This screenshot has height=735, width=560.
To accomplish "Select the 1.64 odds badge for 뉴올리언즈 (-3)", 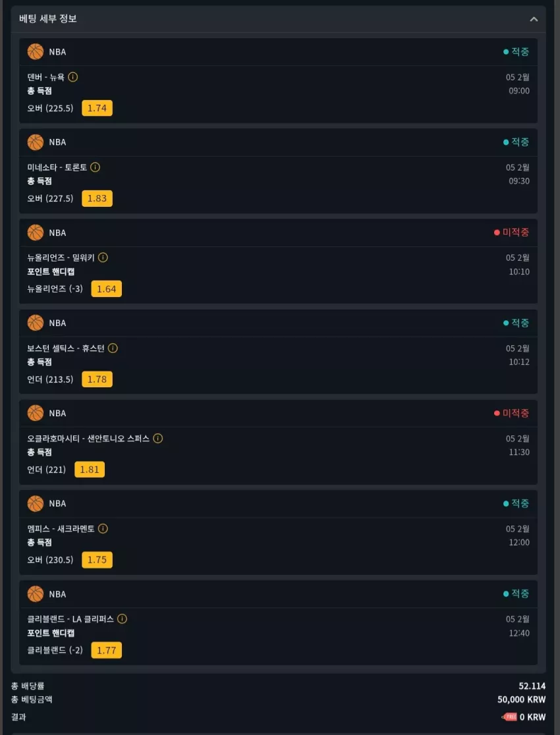I will (107, 288).
